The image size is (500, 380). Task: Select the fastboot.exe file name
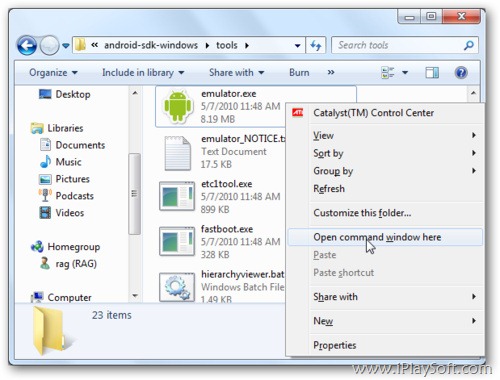tap(227, 229)
